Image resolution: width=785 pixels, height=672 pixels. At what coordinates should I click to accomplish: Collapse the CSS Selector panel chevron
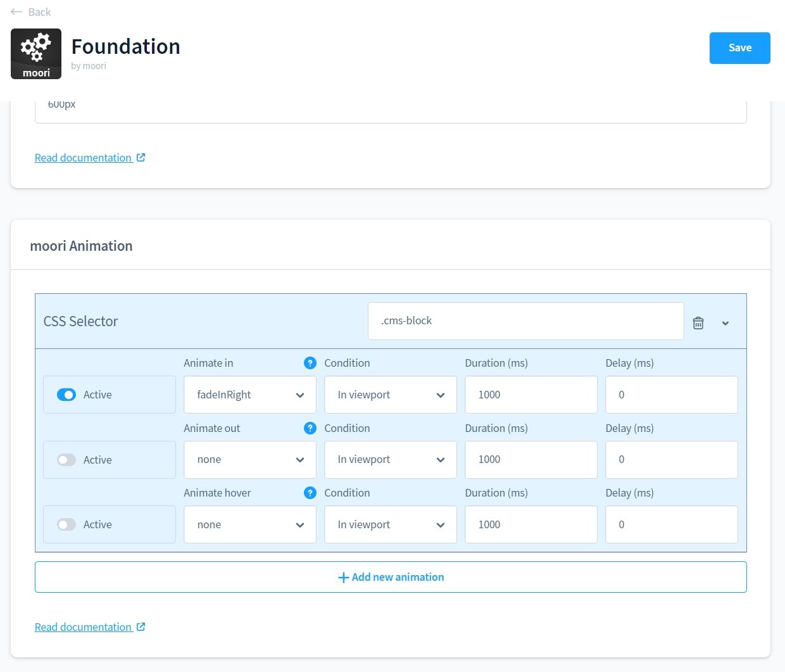coord(725,323)
